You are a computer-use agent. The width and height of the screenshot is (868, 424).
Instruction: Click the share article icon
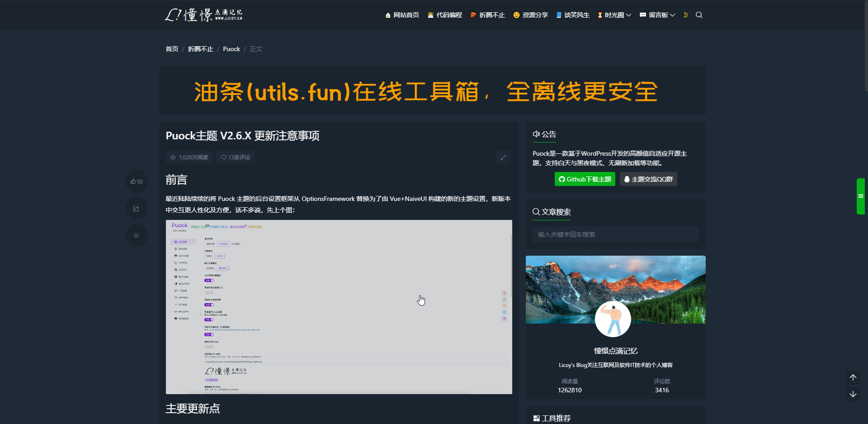pyautogui.click(x=136, y=208)
